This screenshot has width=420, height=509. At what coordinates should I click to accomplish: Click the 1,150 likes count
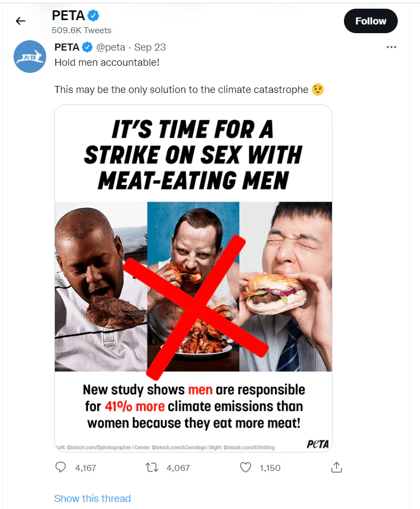pos(269,468)
